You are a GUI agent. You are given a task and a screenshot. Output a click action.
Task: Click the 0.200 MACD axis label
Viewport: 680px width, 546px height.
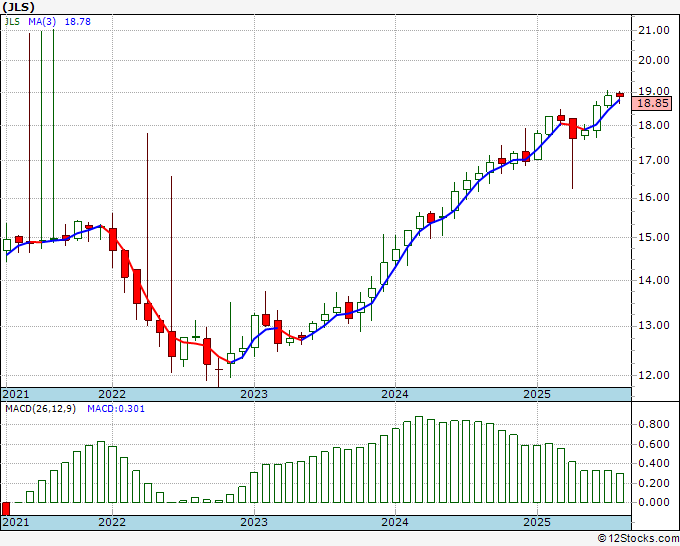654,483
